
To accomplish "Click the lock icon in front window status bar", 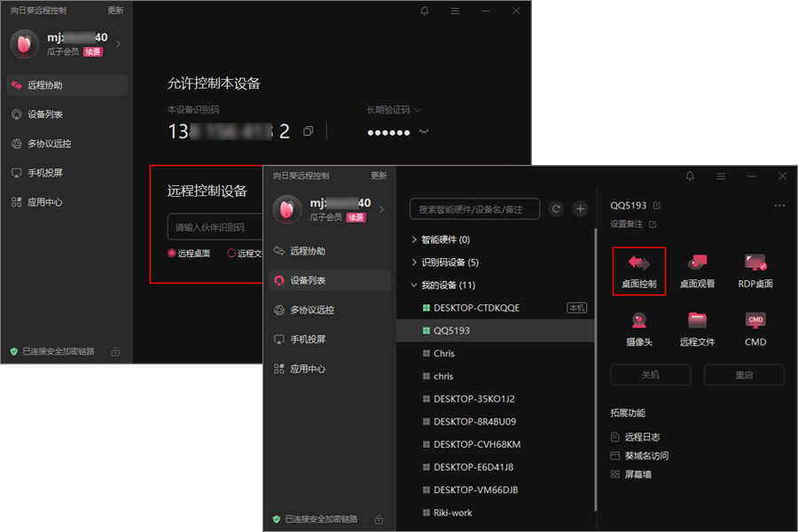I will (x=379, y=520).
